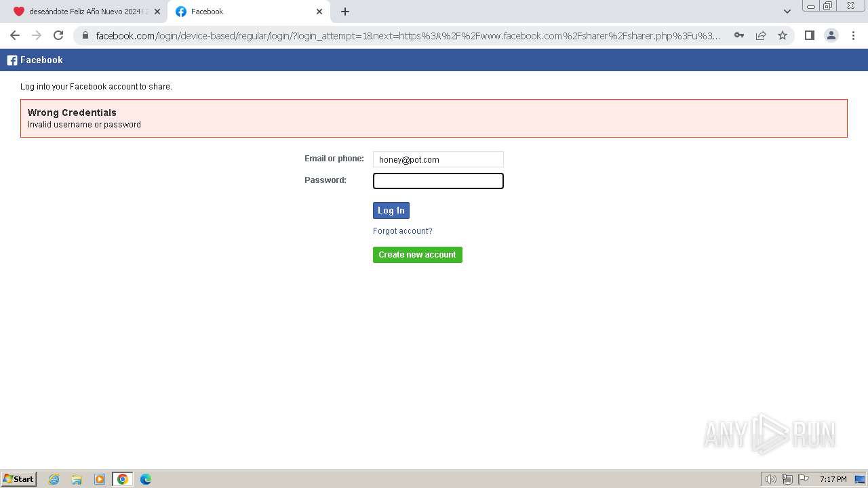Minimize the Chrome window
The image size is (868, 488).
tap(810, 5)
